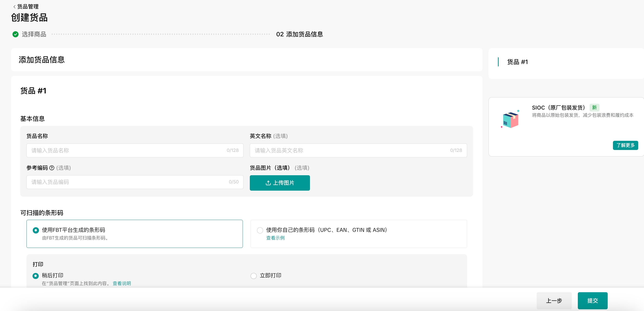
Task: Click the back chevron beside 货品管理
Action: tap(14, 7)
